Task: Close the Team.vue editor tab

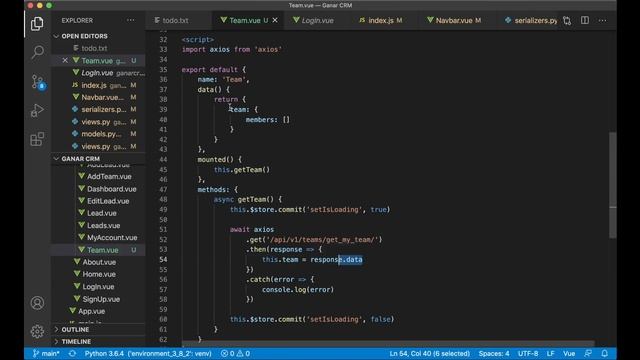Action: (x=275, y=20)
